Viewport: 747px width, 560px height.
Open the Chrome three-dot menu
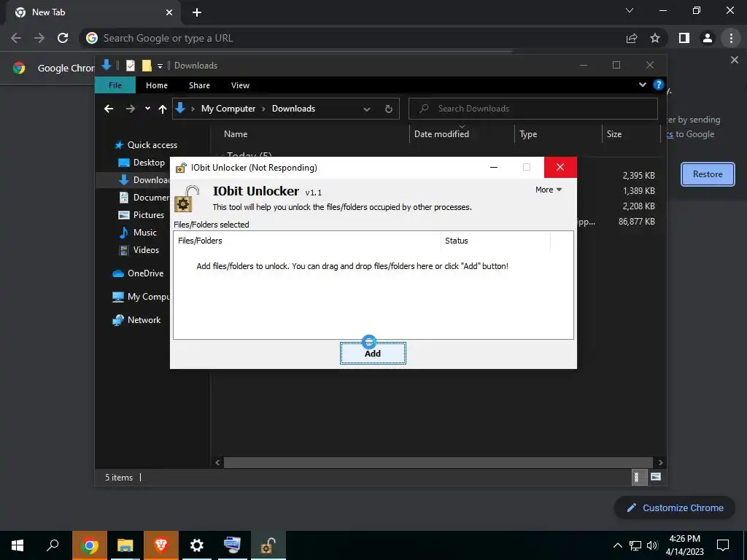coord(731,38)
